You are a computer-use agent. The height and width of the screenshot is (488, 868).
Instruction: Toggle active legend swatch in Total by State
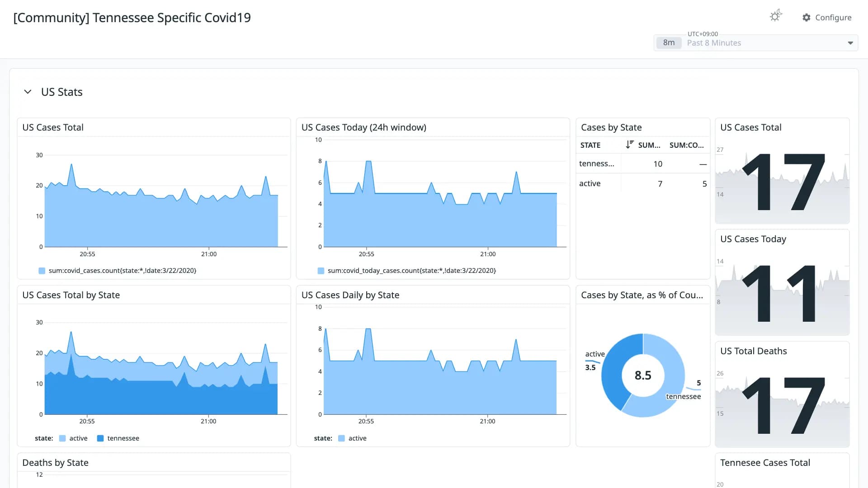(62, 438)
